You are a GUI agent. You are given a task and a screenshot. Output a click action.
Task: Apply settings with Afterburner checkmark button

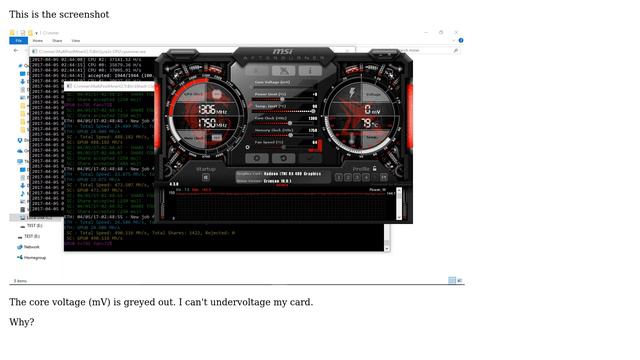pos(310,158)
